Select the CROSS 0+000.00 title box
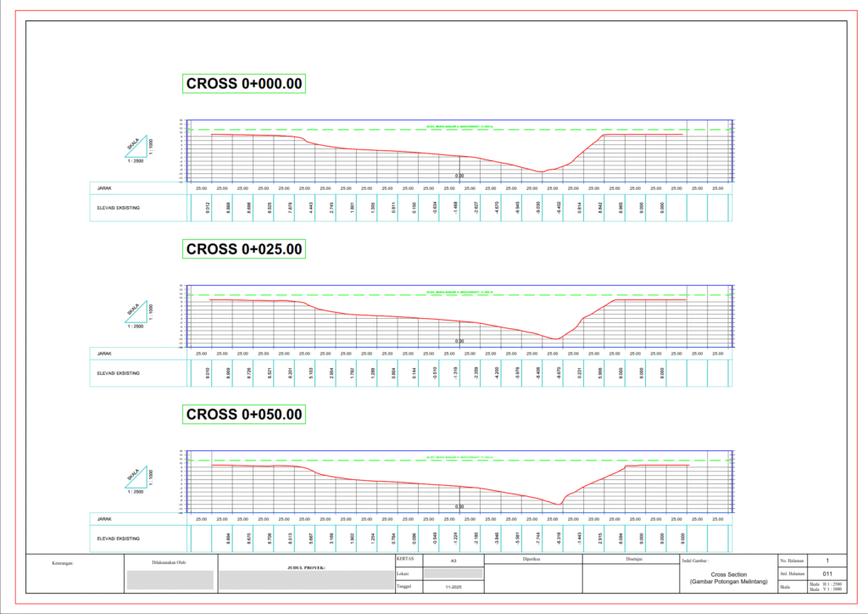Viewport: 868px width, 614px height. tap(244, 83)
